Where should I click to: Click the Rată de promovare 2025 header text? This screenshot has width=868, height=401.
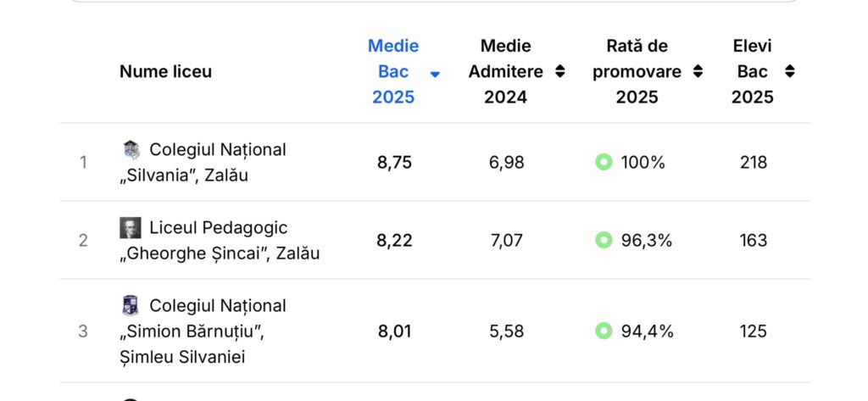point(637,71)
